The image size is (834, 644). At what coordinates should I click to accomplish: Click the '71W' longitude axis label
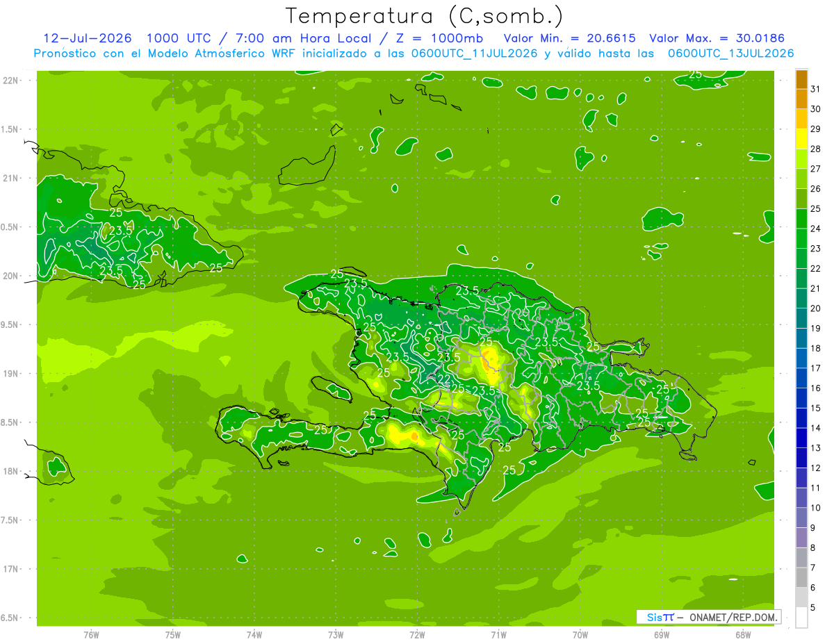(499, 635)
